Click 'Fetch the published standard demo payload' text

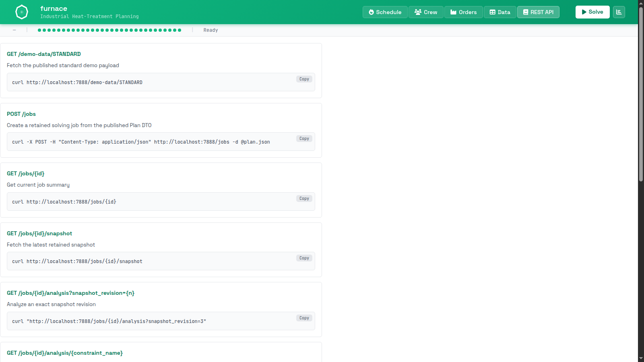tap(63, 65)
